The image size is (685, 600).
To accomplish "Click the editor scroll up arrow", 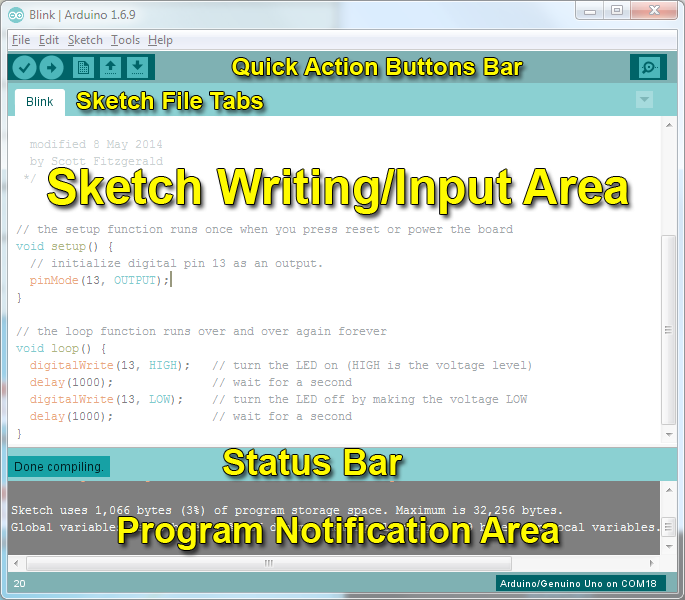I will 669,125.
